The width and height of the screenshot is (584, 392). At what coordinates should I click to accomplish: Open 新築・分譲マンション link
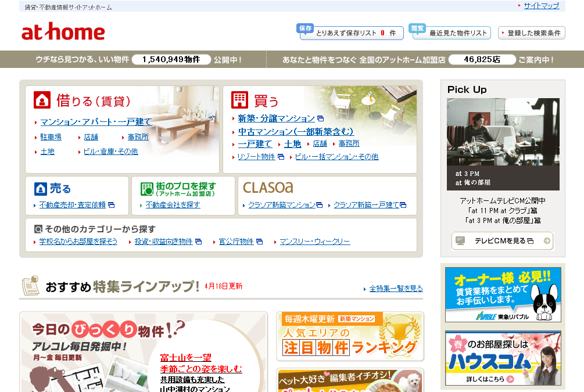tap(277, 118)
